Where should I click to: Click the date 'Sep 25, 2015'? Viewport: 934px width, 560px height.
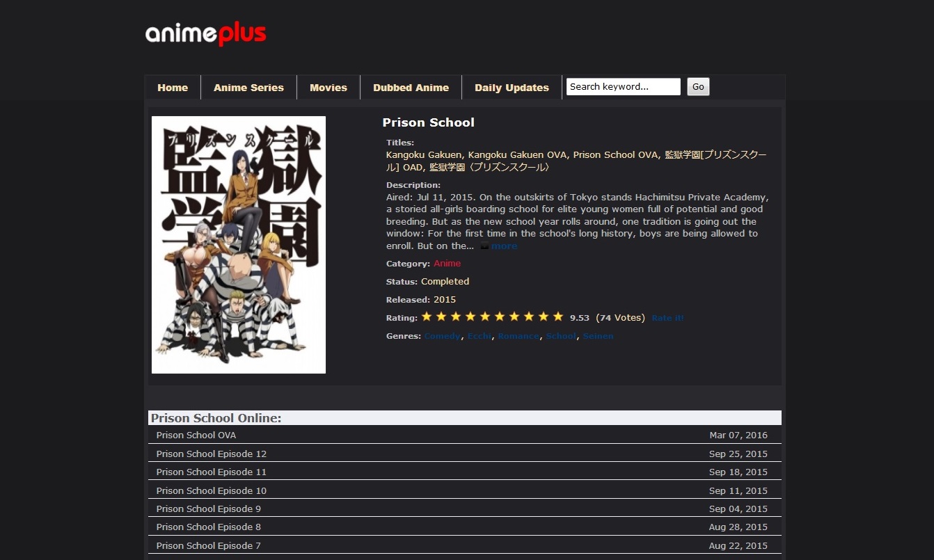click(x=738, y=454)
